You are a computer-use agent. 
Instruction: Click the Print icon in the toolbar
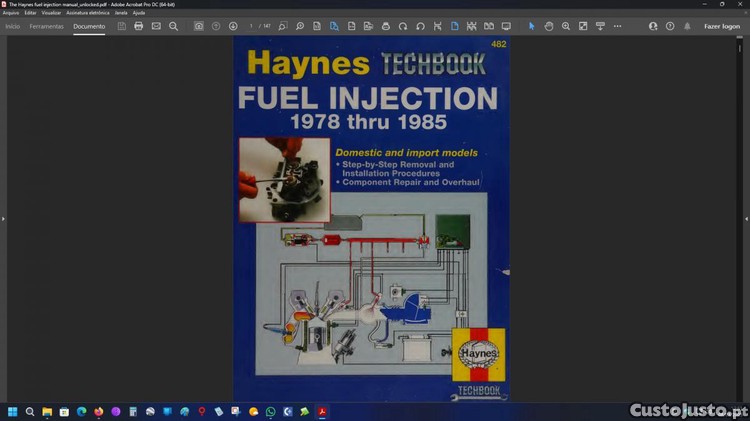tap(139, 26)
